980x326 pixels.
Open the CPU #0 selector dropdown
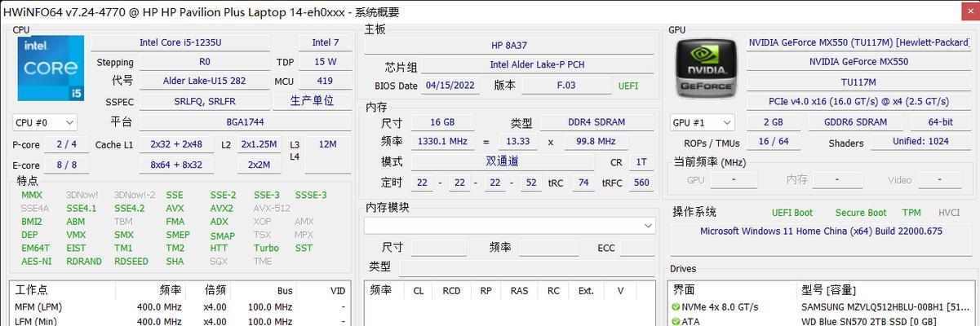45,122
